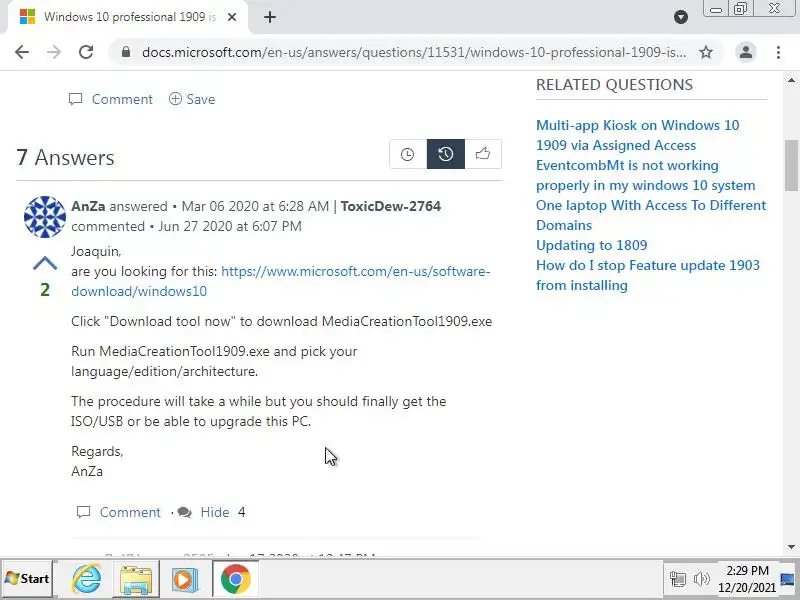This screenshot has height=600, width=800.
Task: Open EventcombMt is not working related question
Action: [x=645, y=176]
